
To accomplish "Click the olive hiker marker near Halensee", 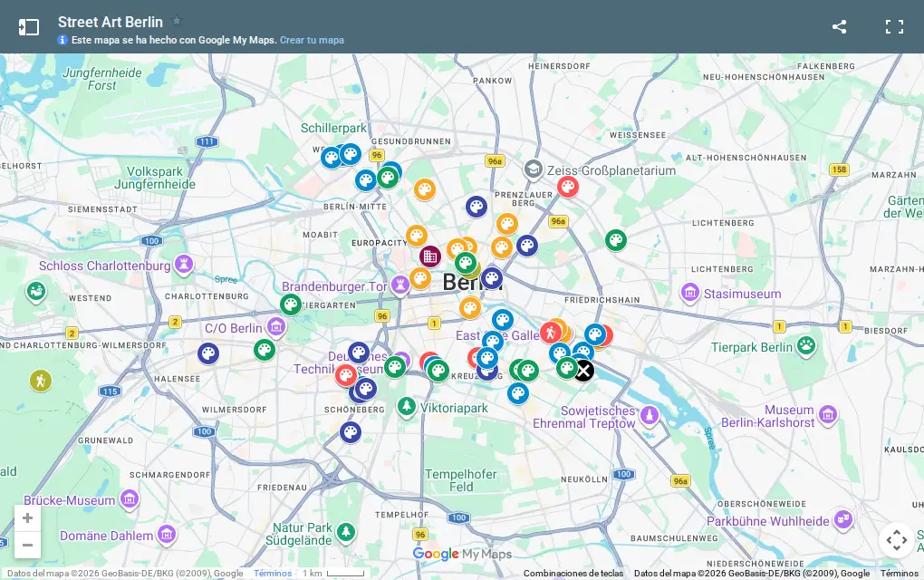I will [x=41, y=381].
